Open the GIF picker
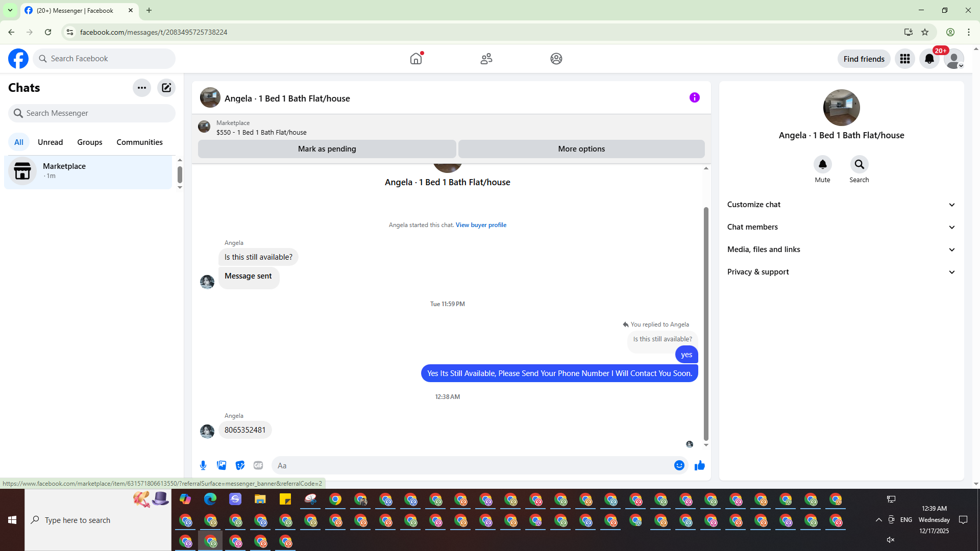Image resolution: width=980 pixels, height=551 pixels. (258, 465)
